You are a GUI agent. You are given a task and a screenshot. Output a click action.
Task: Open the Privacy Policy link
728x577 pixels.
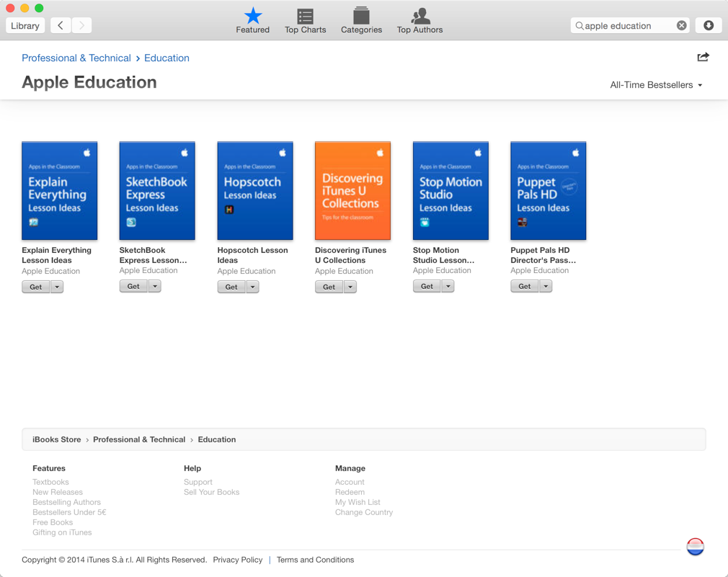point(237,560)
